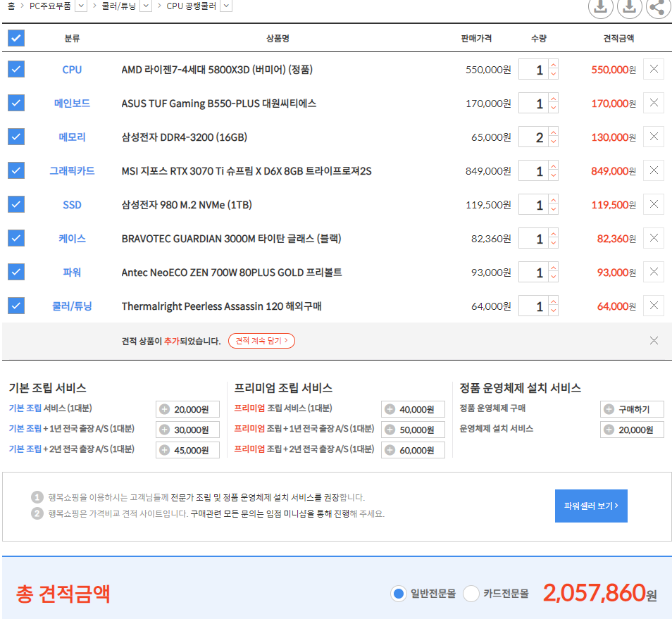Click the CPU quantity field
Screen dimensions: 672x619
(533, 70)
